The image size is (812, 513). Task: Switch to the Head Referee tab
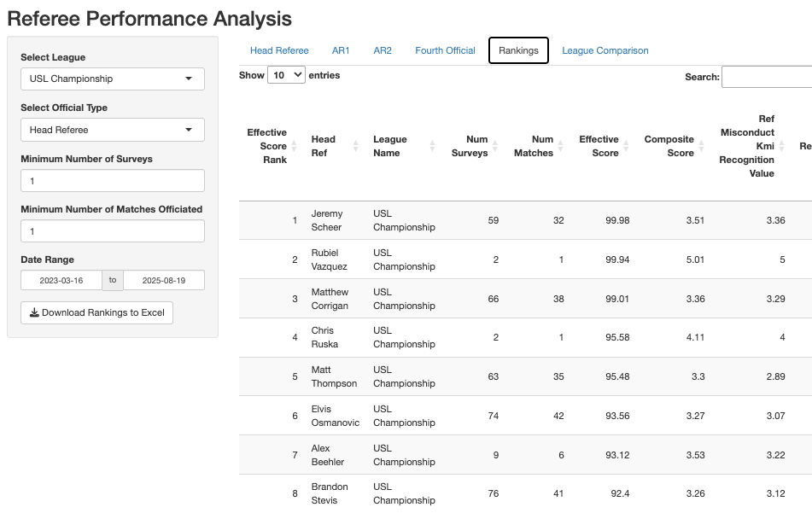(279, 50)
